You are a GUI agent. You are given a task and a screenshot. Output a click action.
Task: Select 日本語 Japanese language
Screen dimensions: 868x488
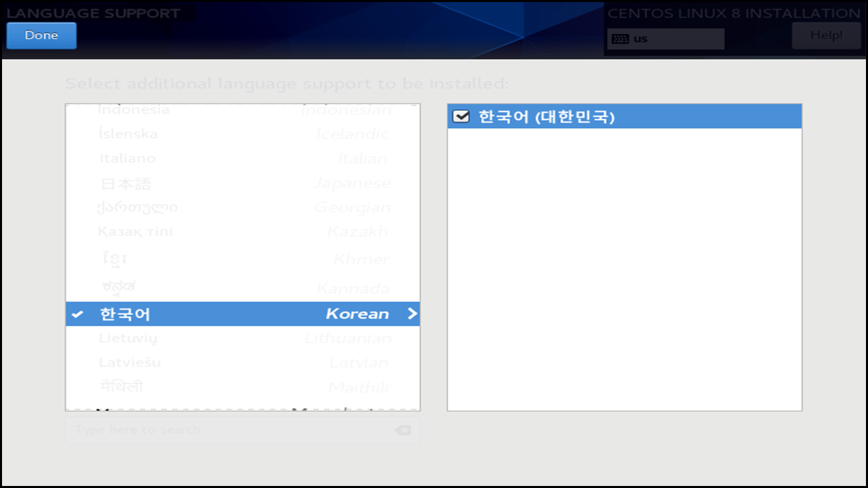coord(243,183)
